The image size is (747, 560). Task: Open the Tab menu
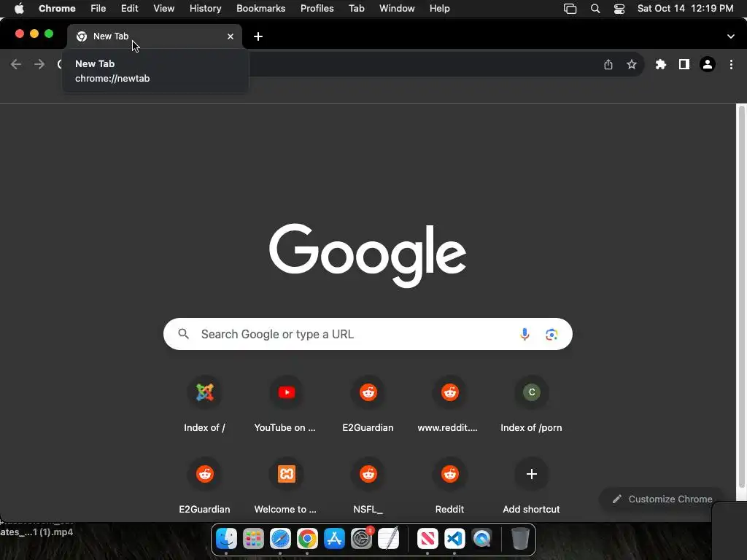[x=357, y=9]
